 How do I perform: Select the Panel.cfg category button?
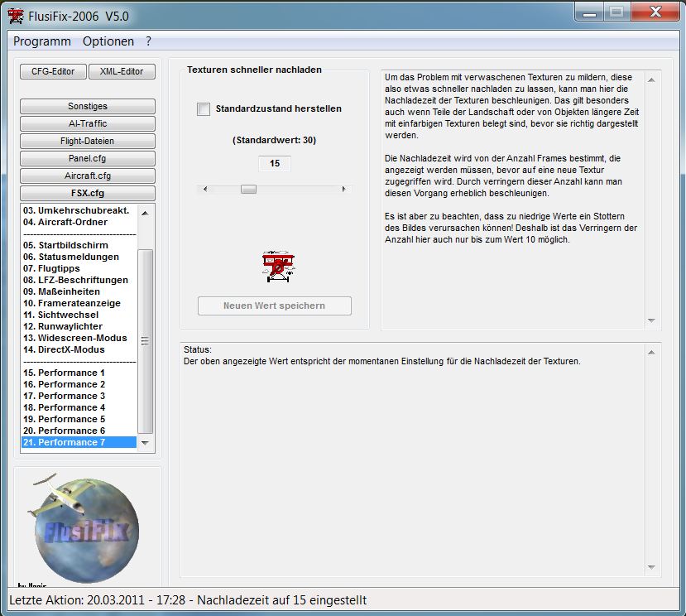(x=88, y=158)
